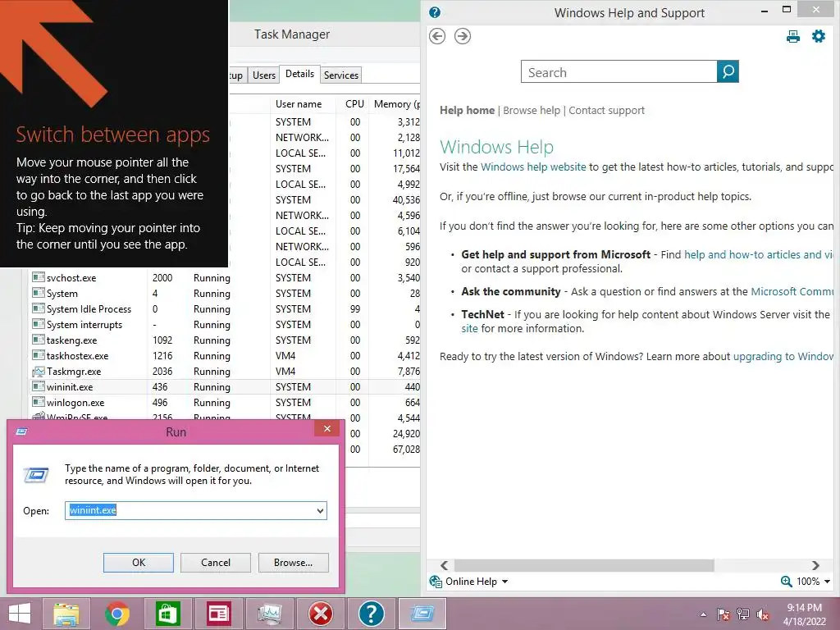Click the Help search magnifier button

point(728,71)
